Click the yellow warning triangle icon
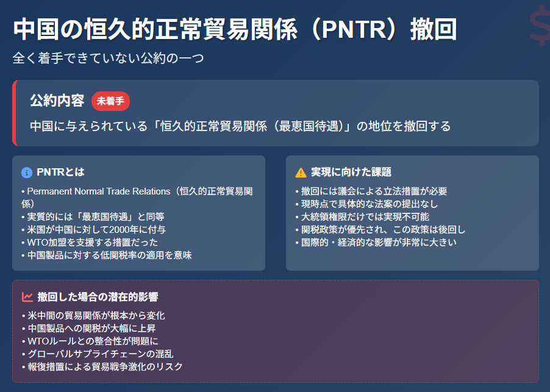Viewport: 550px width, 392px height. 301,173
